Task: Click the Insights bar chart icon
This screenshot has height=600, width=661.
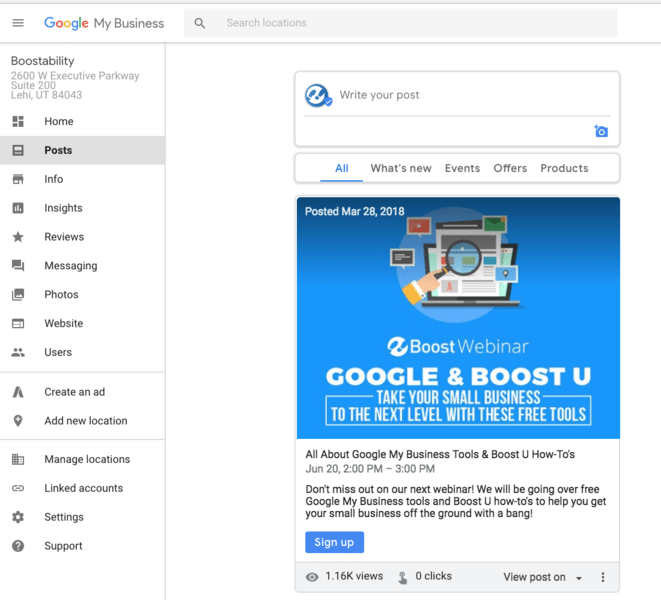Action: tap(18, 208)
